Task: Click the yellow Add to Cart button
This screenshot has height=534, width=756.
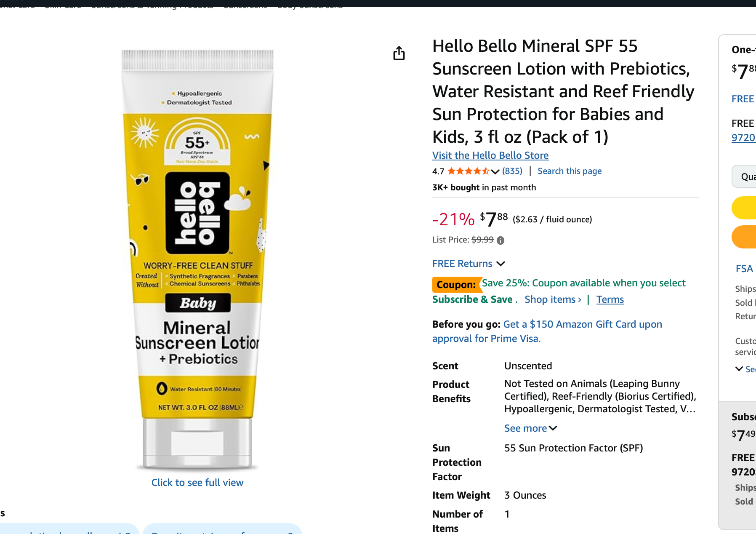Action: (x=744, y=208)
